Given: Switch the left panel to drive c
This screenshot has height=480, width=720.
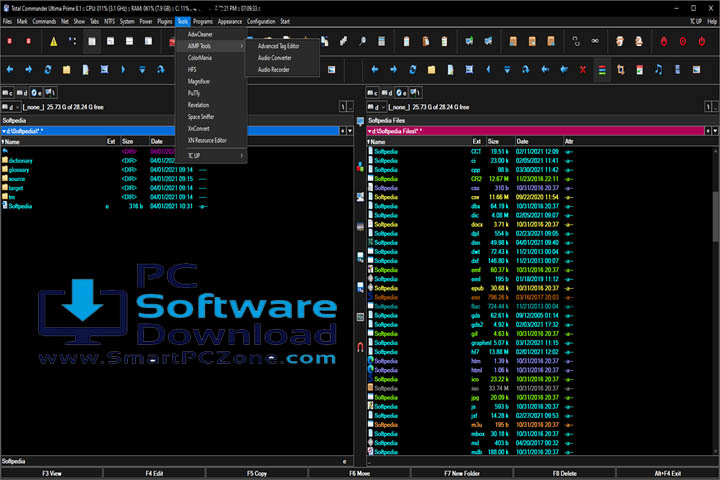Looking at the screenshot, I should [7, 93].
